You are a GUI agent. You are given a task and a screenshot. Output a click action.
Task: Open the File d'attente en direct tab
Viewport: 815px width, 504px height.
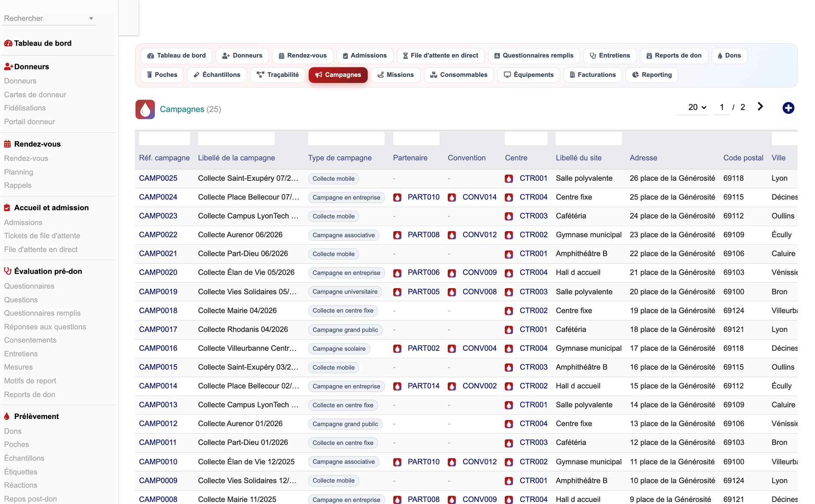tap(441, 56)
